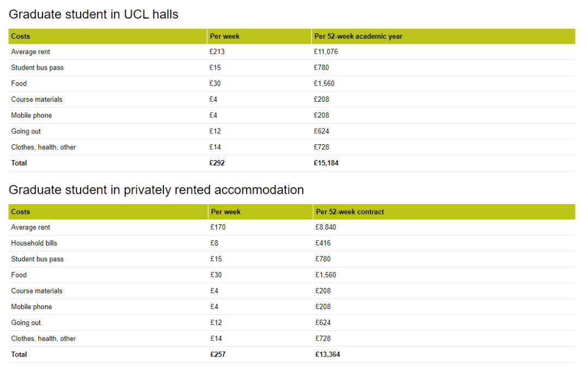Click the £13,364 yearly total

tap(328, 354)
